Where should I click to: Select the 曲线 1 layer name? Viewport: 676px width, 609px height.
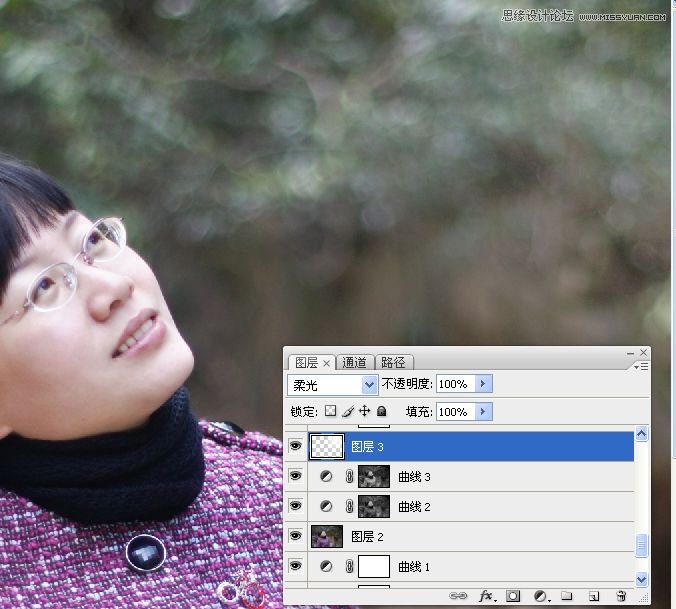pos(414,566)
